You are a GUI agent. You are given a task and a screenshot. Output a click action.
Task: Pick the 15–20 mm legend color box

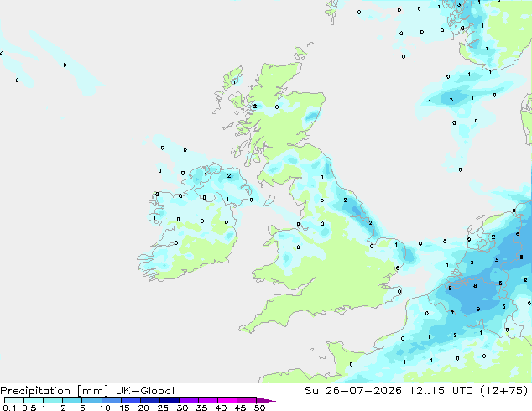[131, 400]
